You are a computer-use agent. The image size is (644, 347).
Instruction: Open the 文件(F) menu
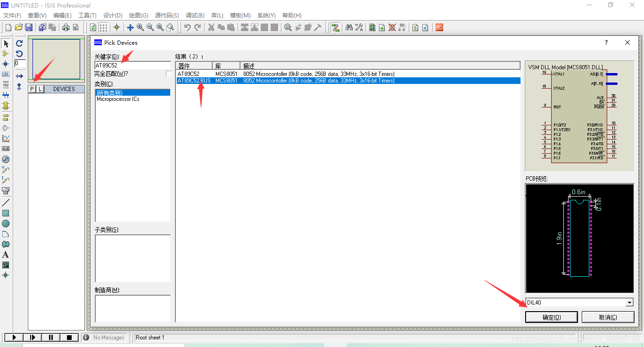pyautogui.click(x=12, y=16)
